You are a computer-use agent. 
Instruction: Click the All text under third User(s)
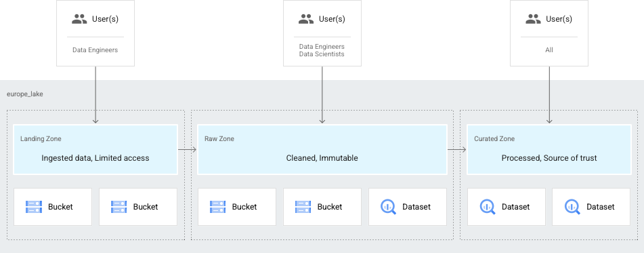pos(549,50)
